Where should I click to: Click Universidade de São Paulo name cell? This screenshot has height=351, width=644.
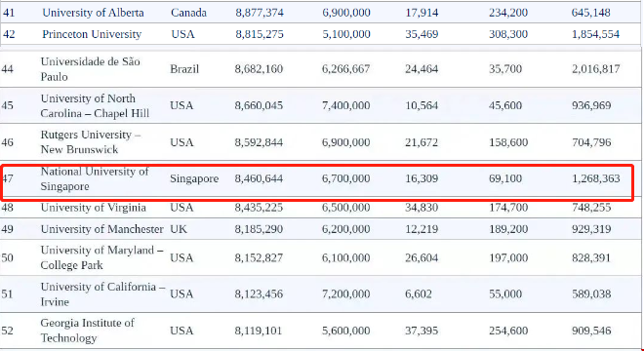click(x=91, y=69)
